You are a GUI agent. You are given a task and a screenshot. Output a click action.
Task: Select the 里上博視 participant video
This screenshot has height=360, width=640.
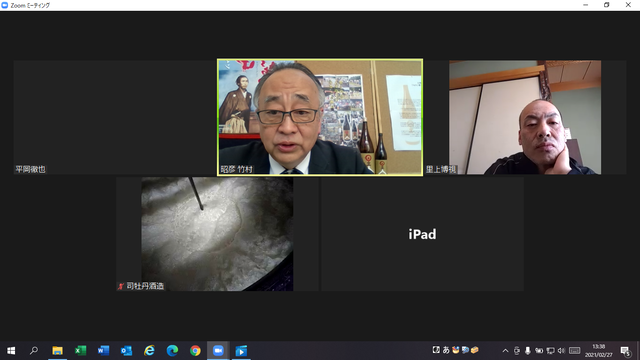click(x=525, y=117)
